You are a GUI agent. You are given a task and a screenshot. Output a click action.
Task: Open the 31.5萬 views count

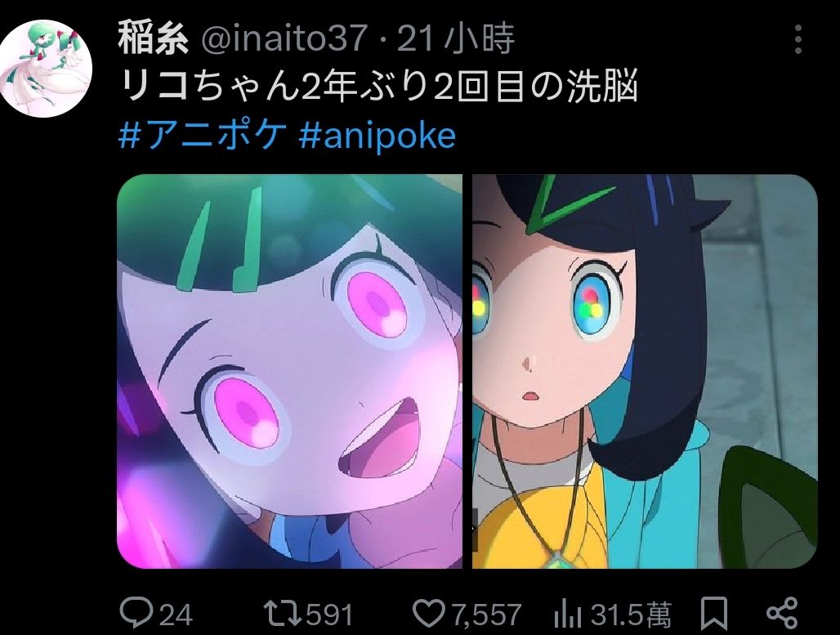630,615
